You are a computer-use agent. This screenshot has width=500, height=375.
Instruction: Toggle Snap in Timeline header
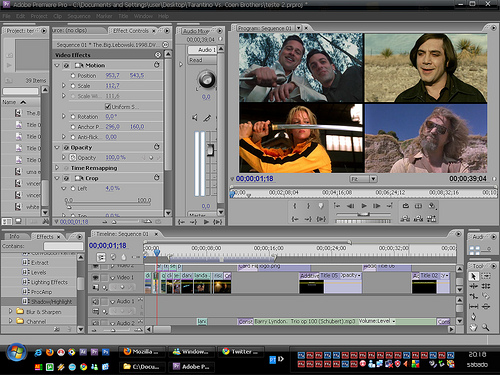[x=101, y=257]
